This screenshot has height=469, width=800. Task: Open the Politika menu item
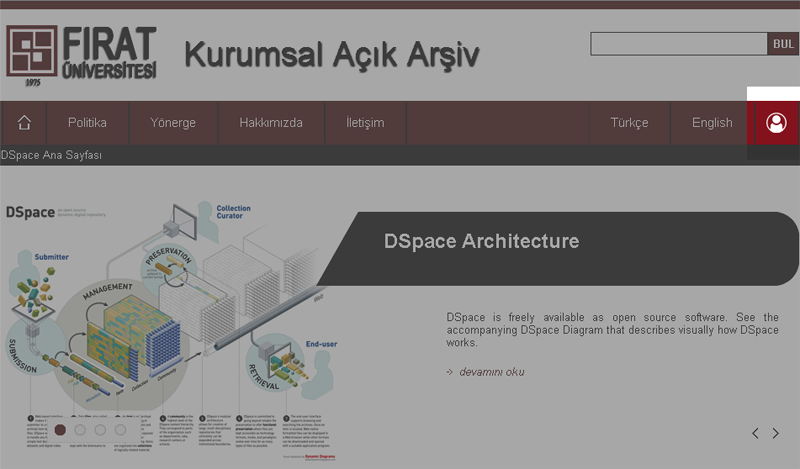[87, 122]
